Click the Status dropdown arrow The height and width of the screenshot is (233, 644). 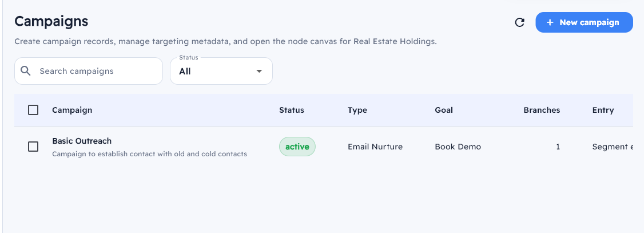pyautogui.click(x=259, y=72)
